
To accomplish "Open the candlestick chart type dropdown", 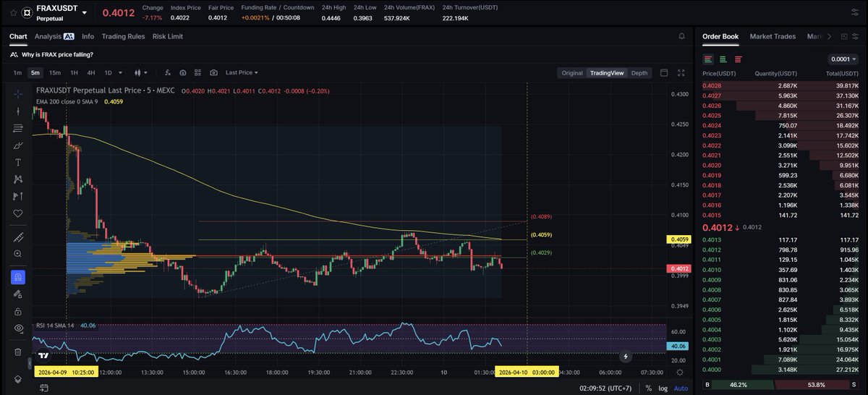I will coord(141,72).
